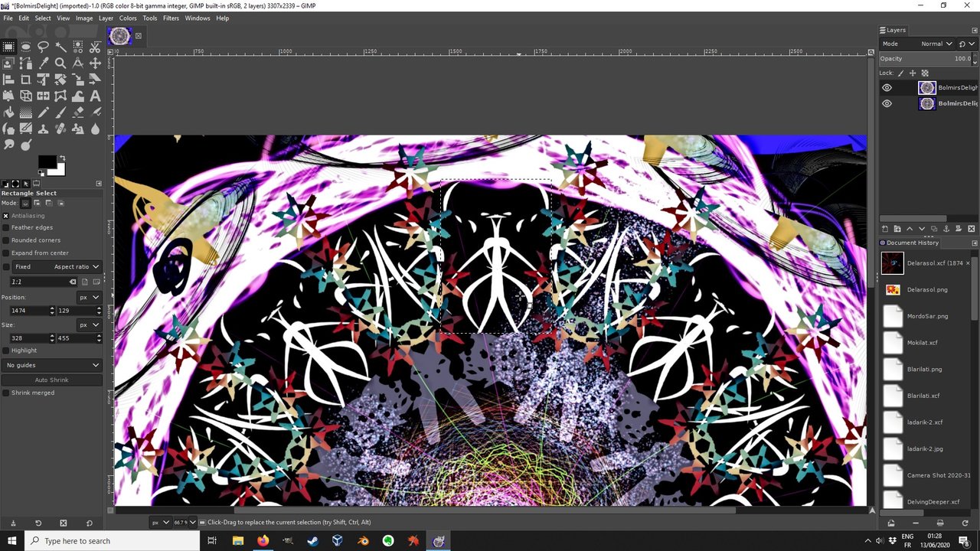This screenshot has height=551, width=980.
Task: Enable the Expand from center checkbox
Action: coord(6,253)
